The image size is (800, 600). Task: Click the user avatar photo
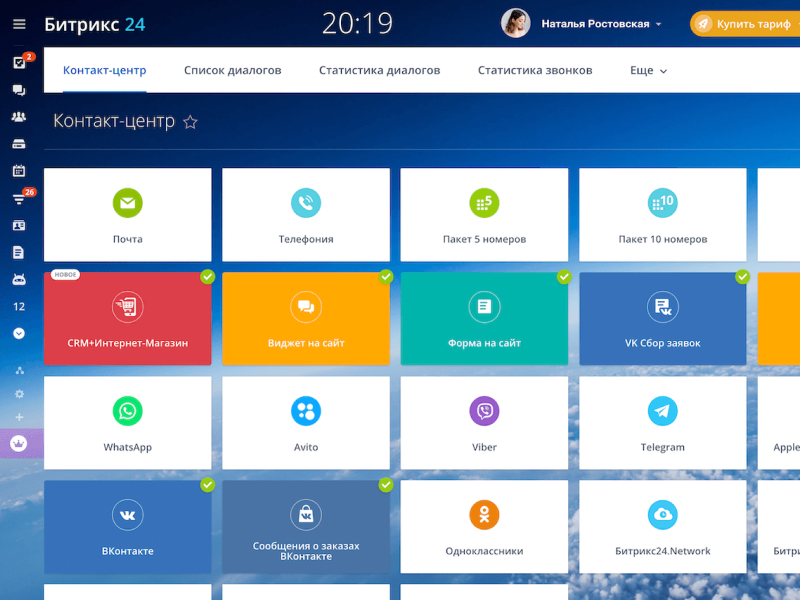(x=515, y=23)
